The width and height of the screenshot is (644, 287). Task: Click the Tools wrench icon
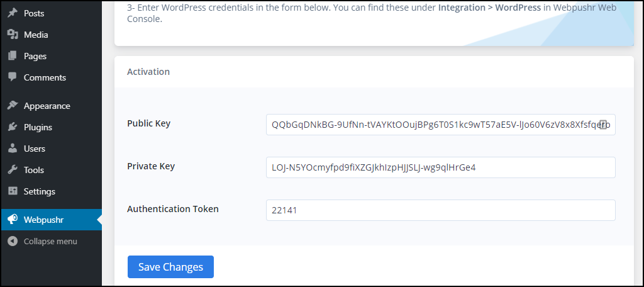tap(12, 170)
